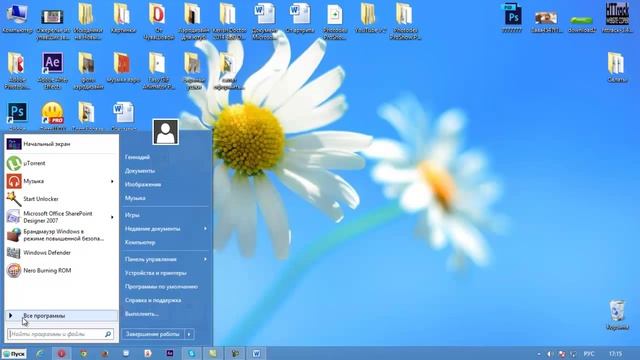This screenshot has height=360, width=640.
Task: Launch Start Unlocker from the Start menu
Action: tap(61, 199)
